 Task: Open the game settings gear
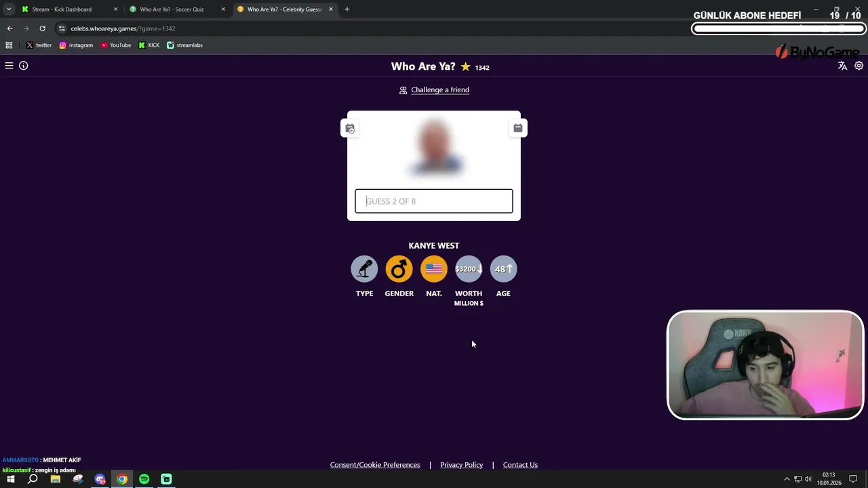click(859, 66)
